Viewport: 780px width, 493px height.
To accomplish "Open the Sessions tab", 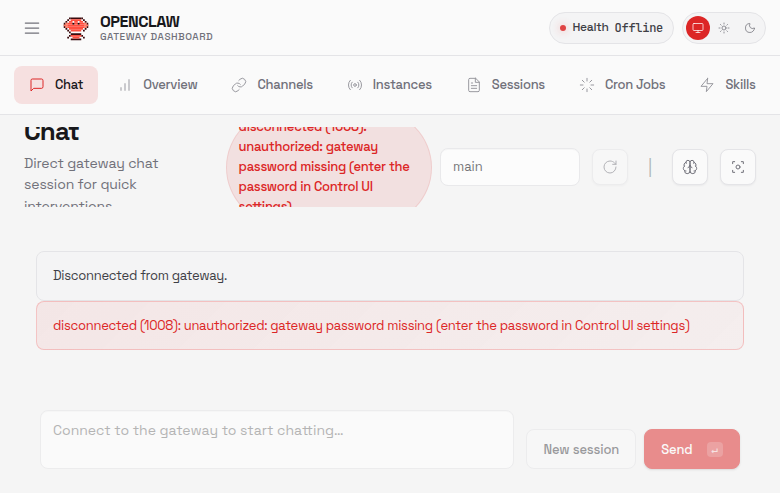I will pos(506,85).
